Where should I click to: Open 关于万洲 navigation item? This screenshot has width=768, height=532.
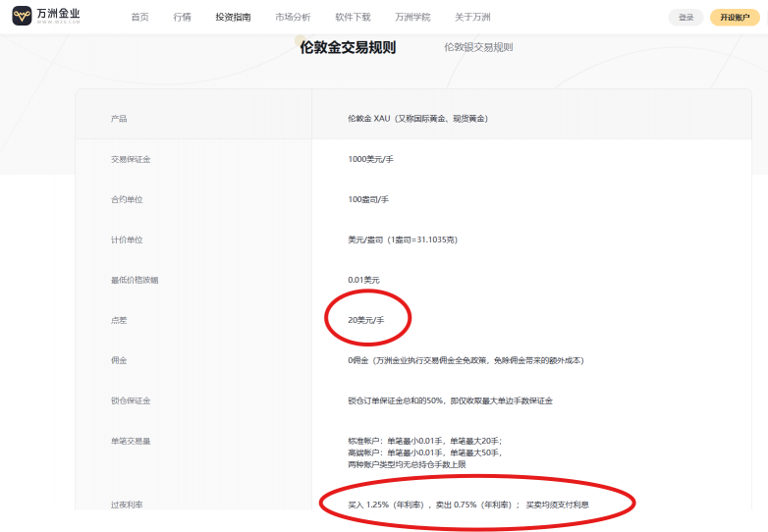(472, 17)
